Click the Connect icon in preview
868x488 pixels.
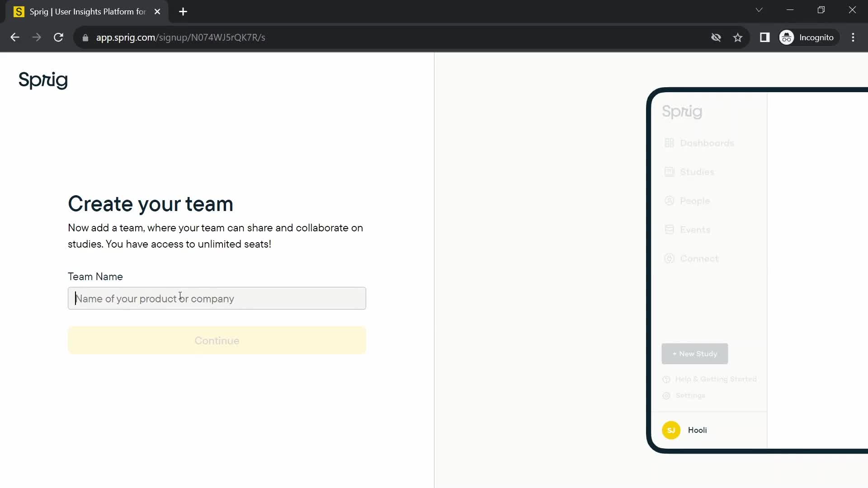670,258
